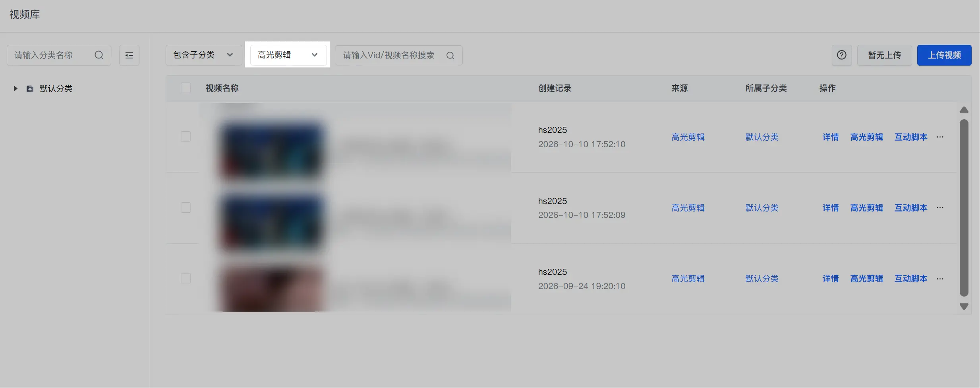980x388 pixels.
Task: Click the 创建记录 column header
Action: (555, 88)
